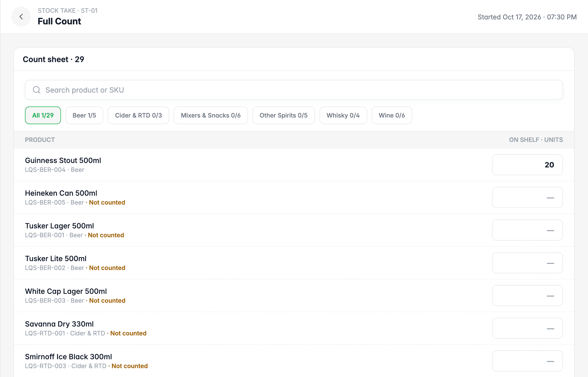Click Smirnoff Ice Black units field
Viewport: 588px width, 377px height.
(x=527, y=361)
